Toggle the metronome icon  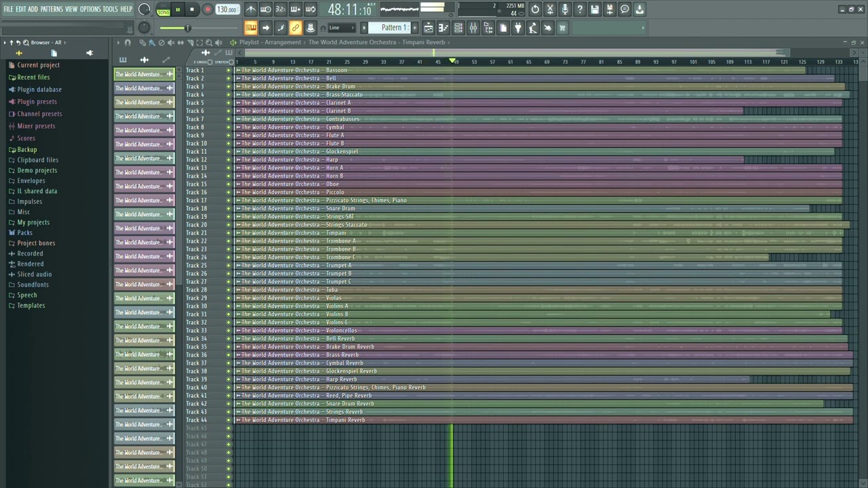pyautogui.click(x=251, y=9)
